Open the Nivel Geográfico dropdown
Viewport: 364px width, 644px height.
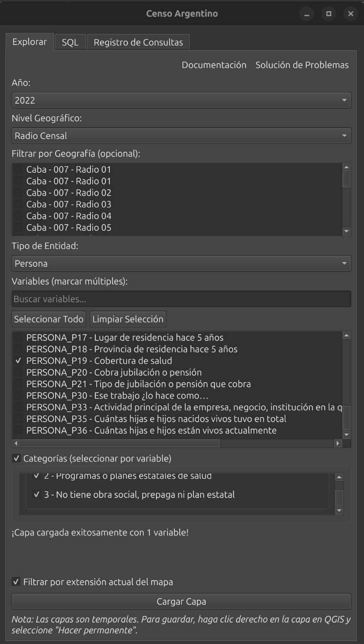181,135
